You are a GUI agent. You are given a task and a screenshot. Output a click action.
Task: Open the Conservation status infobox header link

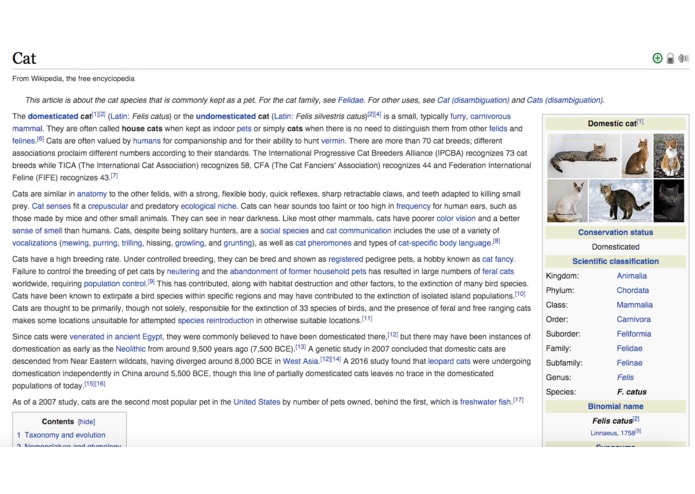point(615,232)
